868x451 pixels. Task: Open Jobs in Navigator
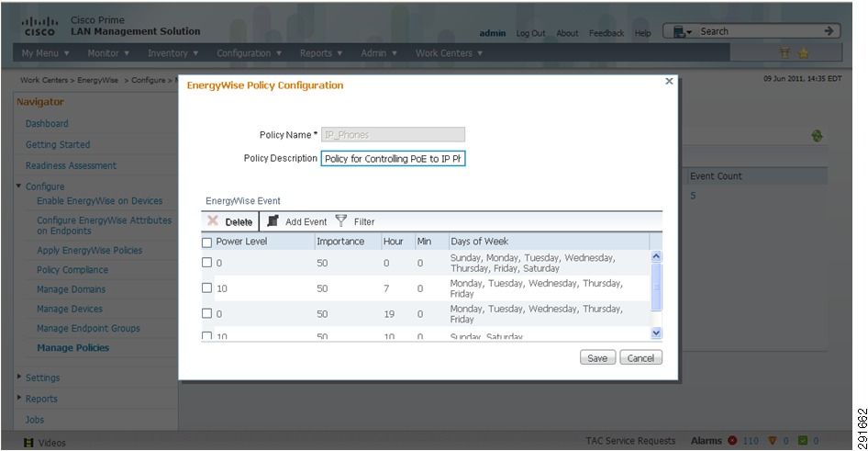pyautogui.click(x=34, y=420)
